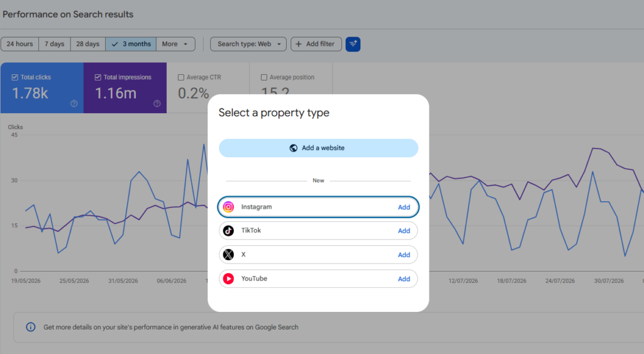644x354 pixels.
Task: Click the Select a property type heading
Action: pos(274,113)
